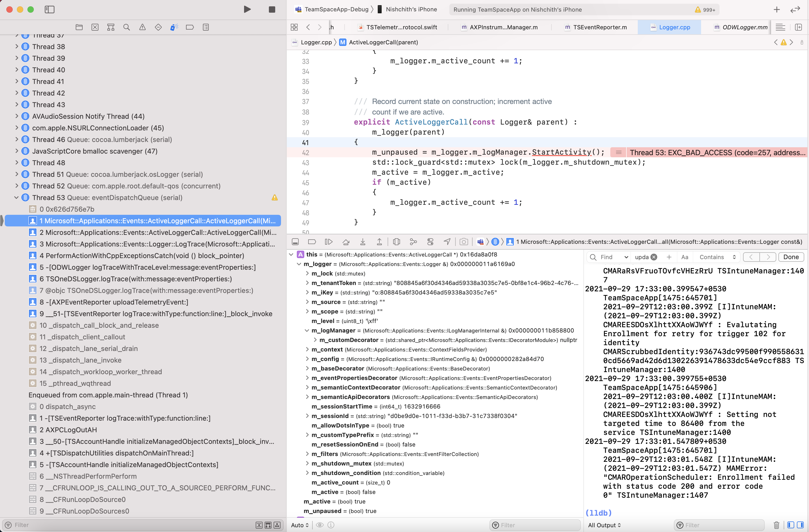Collapse the m_logger variable
The height and width of the screenshot is (532, 809).
(299, 264)
